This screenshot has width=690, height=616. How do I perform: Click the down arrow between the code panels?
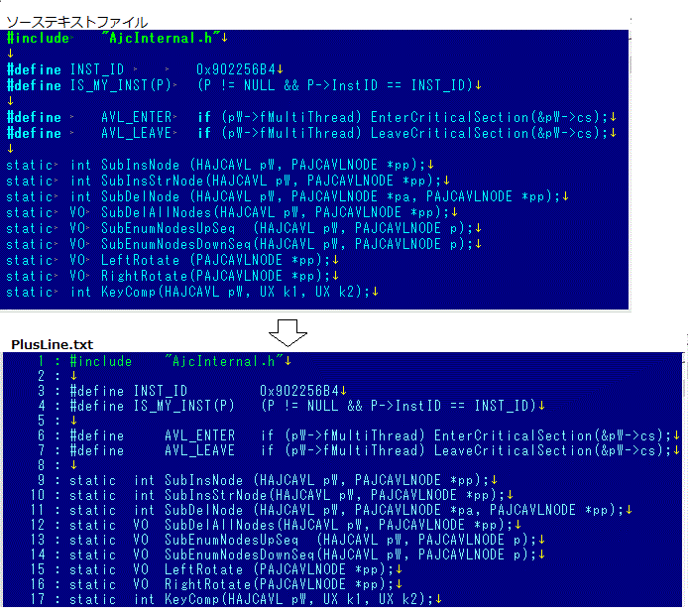(x=287, y=332)
